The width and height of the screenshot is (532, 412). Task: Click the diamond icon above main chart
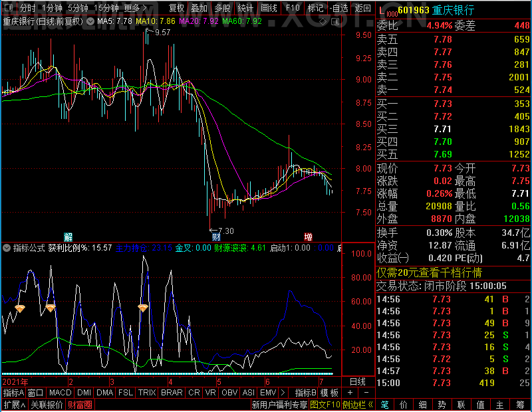323,22
